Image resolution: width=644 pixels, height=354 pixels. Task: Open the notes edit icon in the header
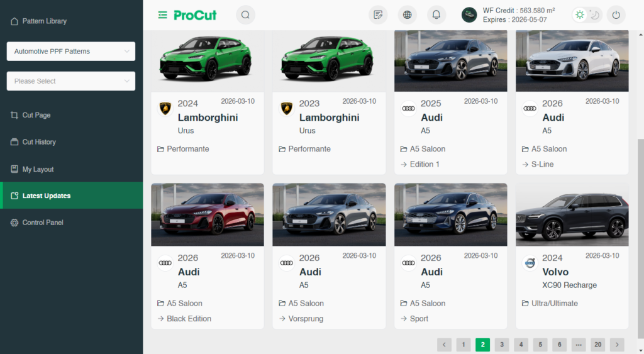tap(378, 15)
